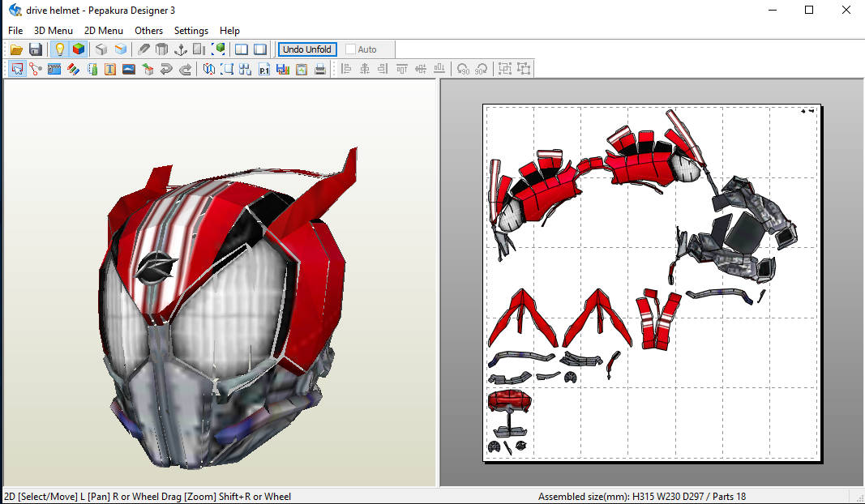Open the 2D Menu
The width and height of the screenshot is (865, 504).
pos(104,31)
